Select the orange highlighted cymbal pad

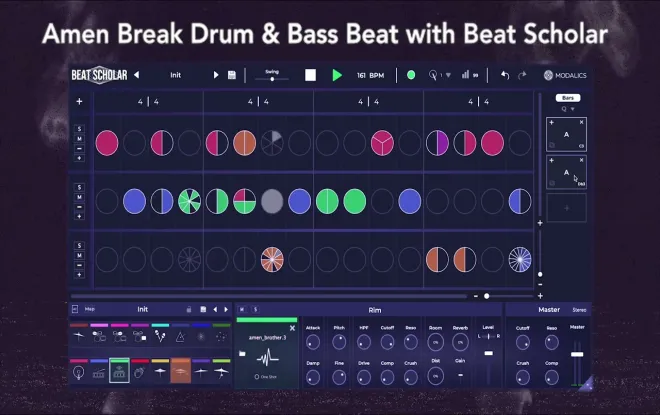tap(181, 371)
